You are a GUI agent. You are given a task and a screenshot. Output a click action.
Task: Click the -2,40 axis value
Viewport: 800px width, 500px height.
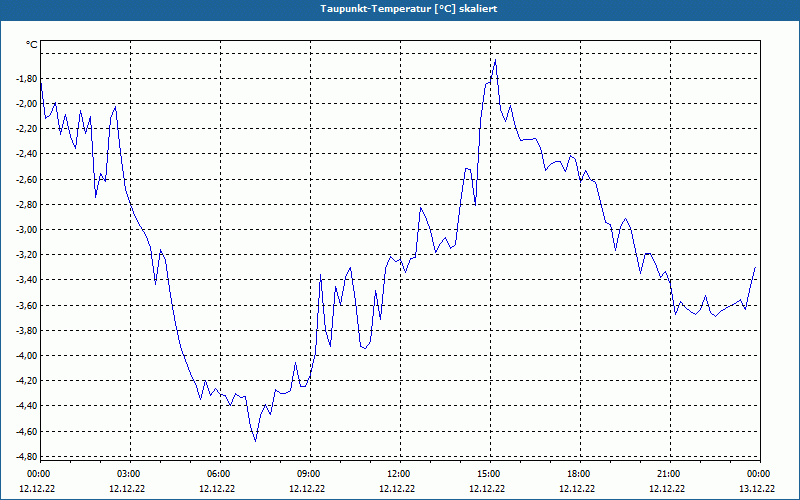point(27,154)
